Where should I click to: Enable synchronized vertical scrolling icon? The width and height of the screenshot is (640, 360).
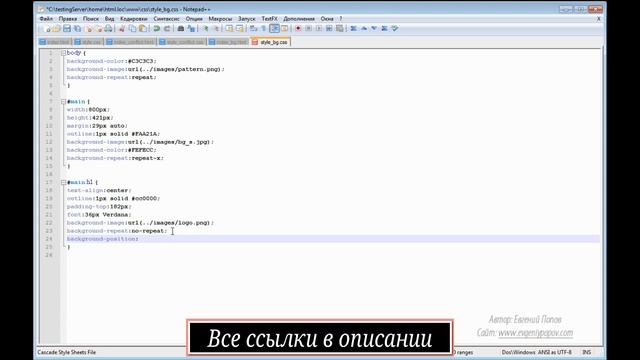pyautogui.click(x=229, y=29)
